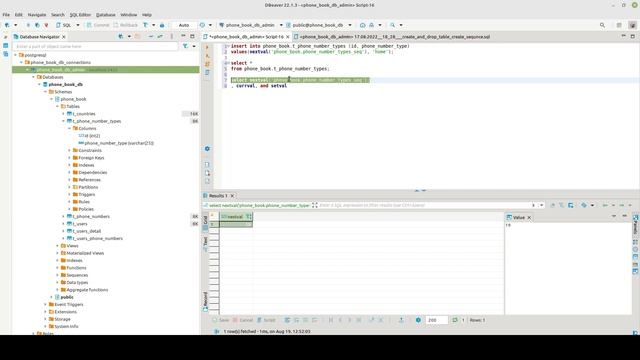Image resolution: width=640 pixels, height=360 pixels.
Task: Open the new connection plug icon
Action: point(7,25)
